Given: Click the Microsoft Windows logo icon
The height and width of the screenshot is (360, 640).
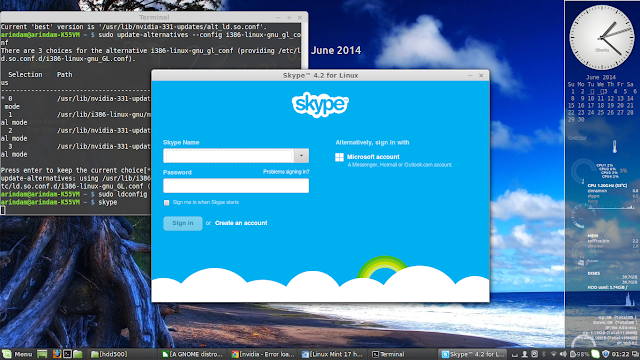Looking at the screenshot, I should [x=339, y=158].
